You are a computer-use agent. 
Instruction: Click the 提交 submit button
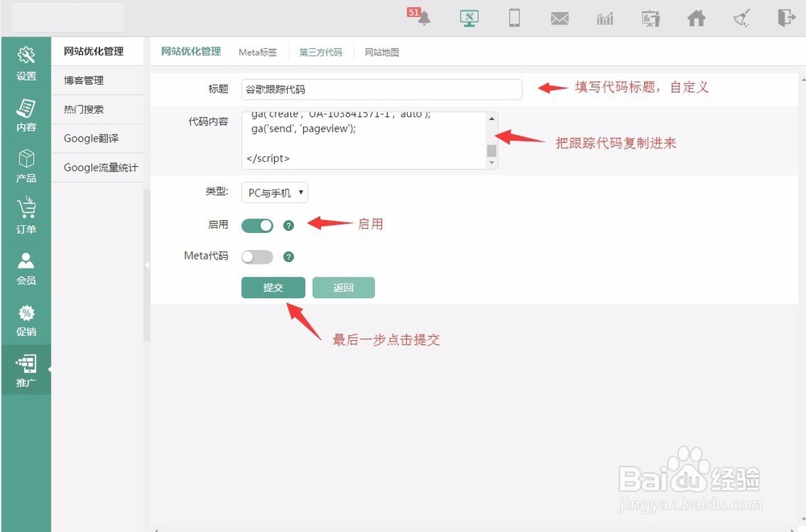273,287
